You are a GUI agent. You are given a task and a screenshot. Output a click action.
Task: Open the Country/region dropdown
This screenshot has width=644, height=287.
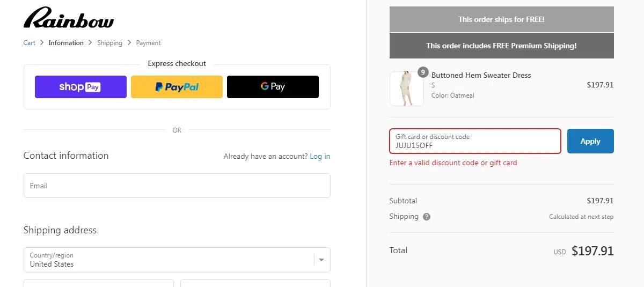[x=177, y=260]
